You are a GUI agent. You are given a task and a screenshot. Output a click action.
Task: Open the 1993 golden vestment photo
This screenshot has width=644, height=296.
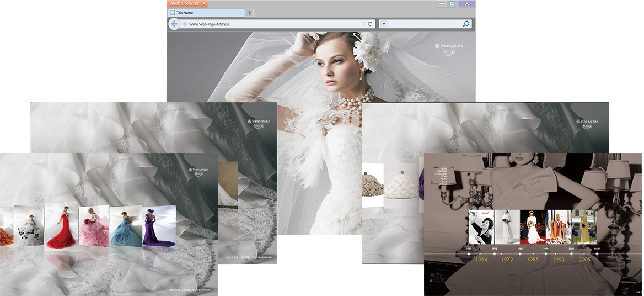coord(559,227)
